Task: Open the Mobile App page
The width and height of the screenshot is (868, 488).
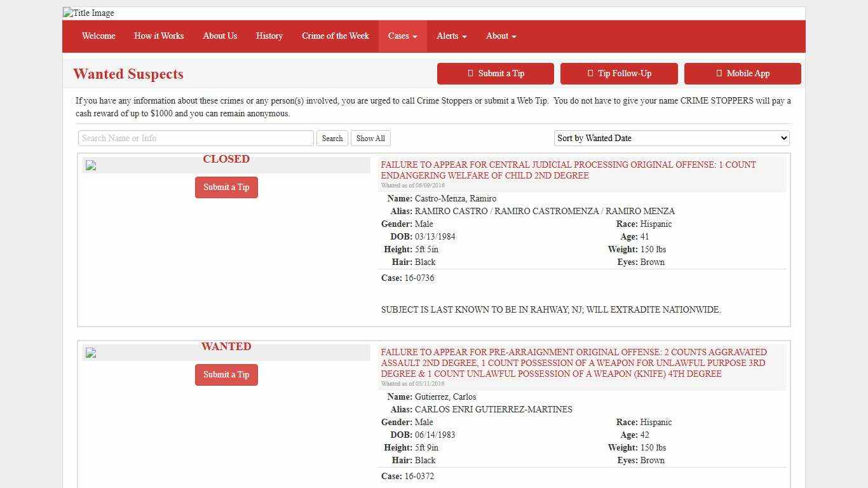Action: [x=742, y=74]
